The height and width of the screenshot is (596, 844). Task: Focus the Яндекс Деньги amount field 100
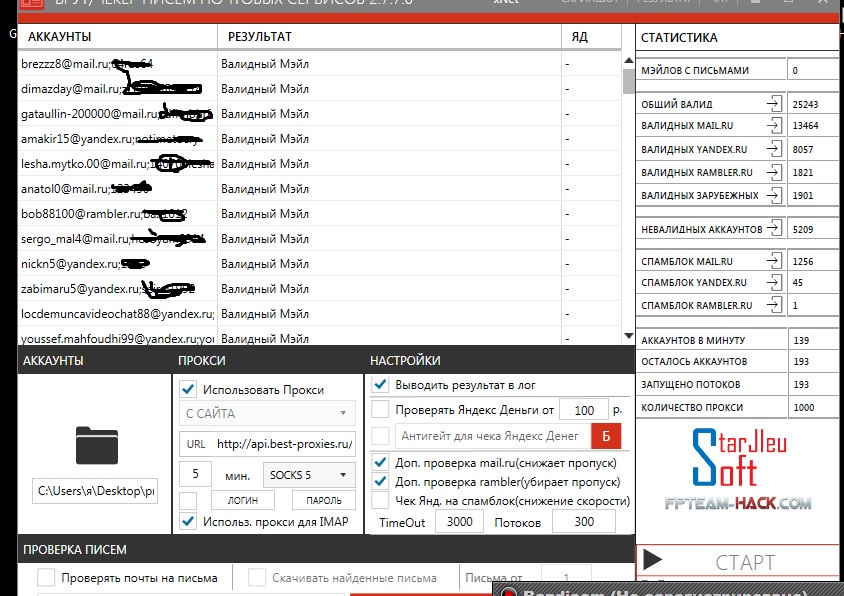click(x=584, y=410)
